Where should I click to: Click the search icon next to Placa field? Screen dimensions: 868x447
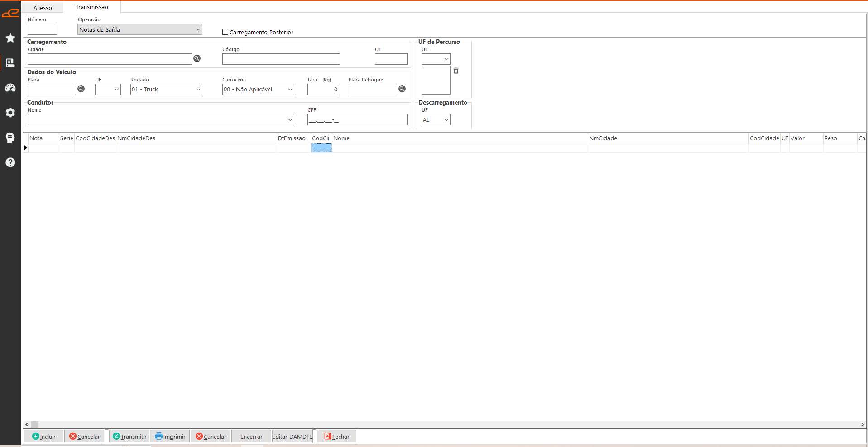[81, 89]
